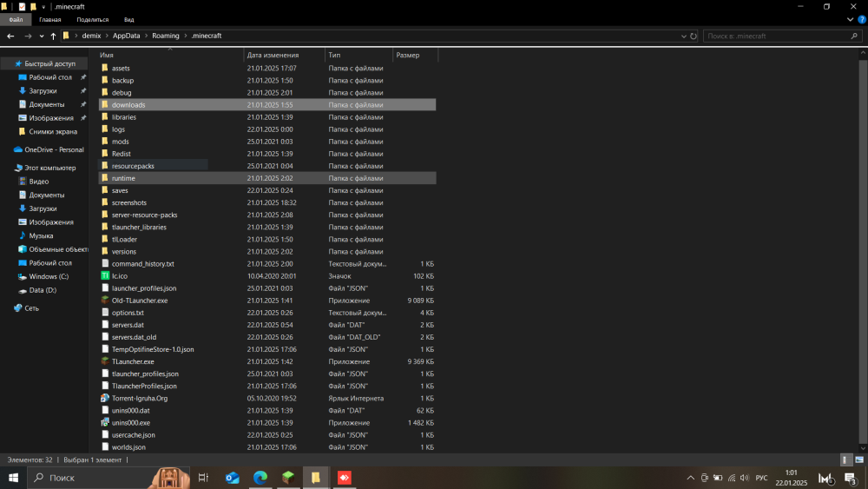Open volume control in system tray
The image size is (868, 489).
pyautogui.click(x=745, y=478)
